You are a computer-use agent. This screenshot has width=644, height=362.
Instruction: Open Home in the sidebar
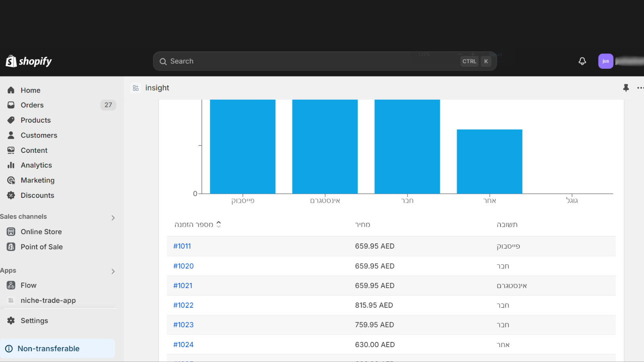click(31, 90)
